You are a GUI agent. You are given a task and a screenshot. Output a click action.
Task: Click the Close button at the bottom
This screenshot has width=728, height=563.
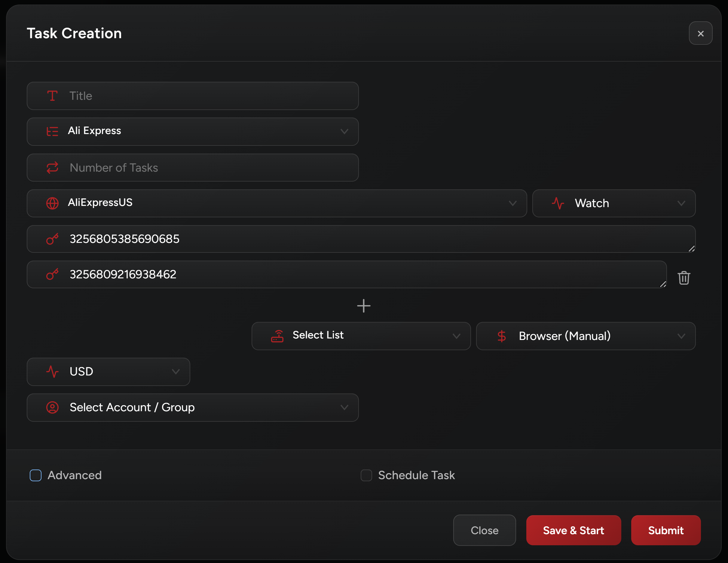coord(484,530)
